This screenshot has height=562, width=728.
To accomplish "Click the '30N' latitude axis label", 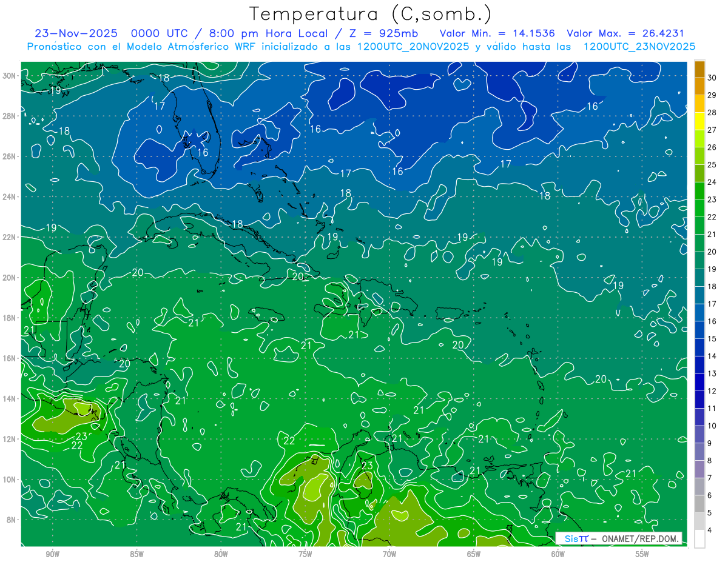I will pos(10,76).
